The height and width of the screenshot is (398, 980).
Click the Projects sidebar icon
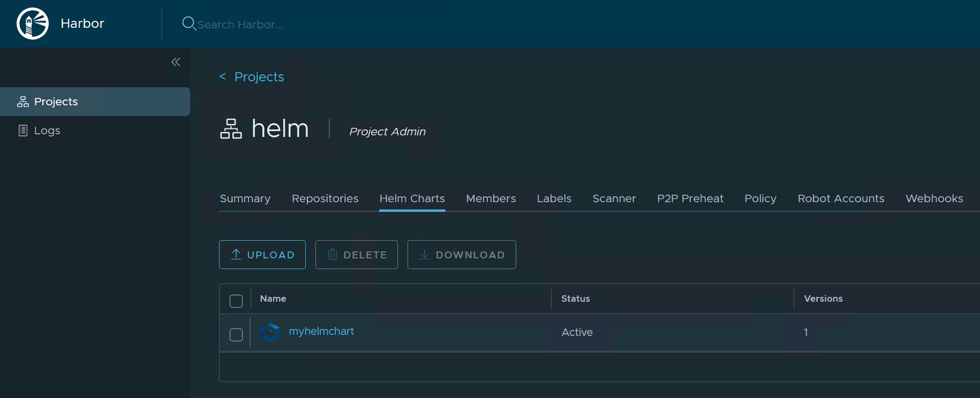23,102
